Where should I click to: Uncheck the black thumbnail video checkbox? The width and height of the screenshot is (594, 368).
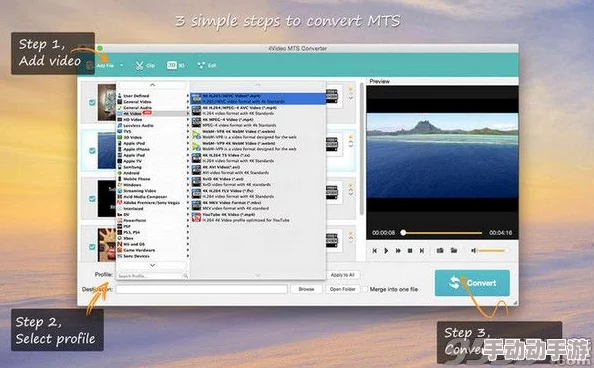click(x=92, y=199)
